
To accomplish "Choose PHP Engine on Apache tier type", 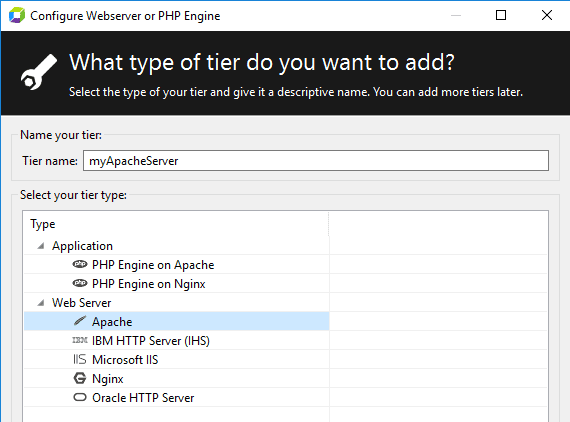I will (177, 265).
